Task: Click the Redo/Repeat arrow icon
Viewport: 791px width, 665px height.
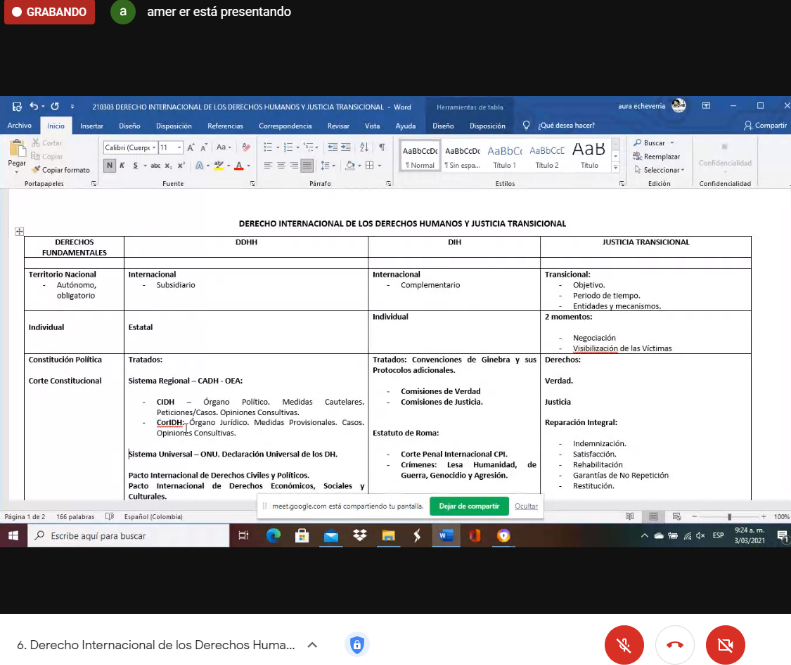Action: (x=54, y=106)
